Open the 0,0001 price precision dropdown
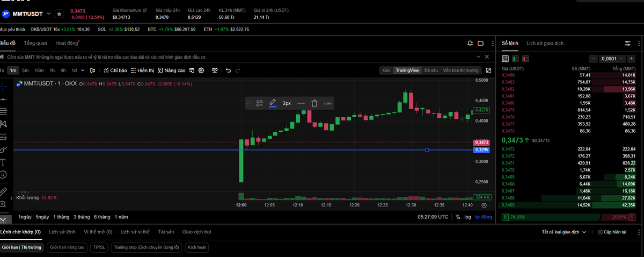The height and width of the screenshot is (257, 644). 613,59
